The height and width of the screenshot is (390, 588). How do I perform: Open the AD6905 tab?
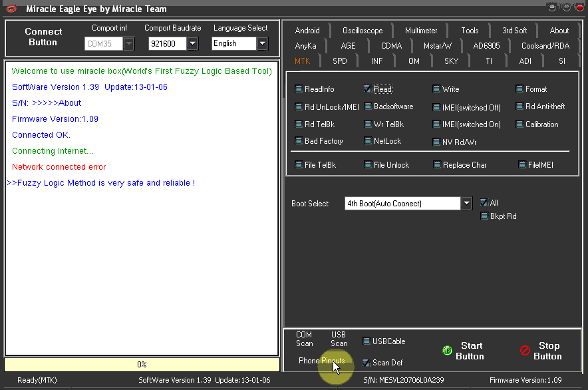[486, 46]
